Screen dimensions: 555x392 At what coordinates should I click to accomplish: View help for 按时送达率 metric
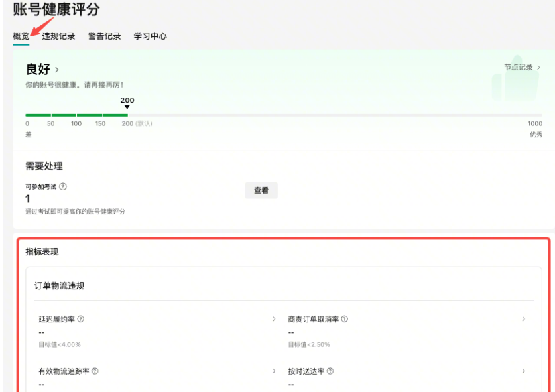click(330, 369)
